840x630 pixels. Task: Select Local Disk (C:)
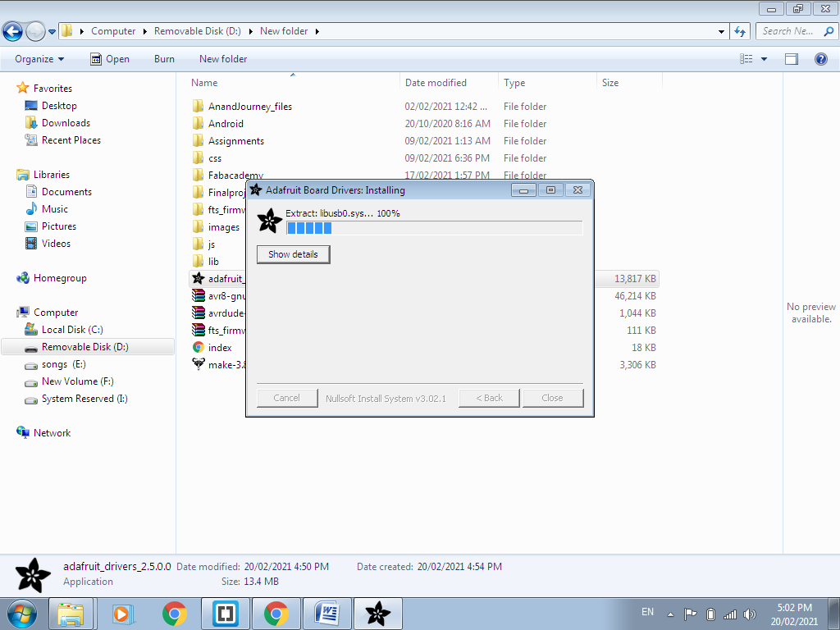click(72, 330)
